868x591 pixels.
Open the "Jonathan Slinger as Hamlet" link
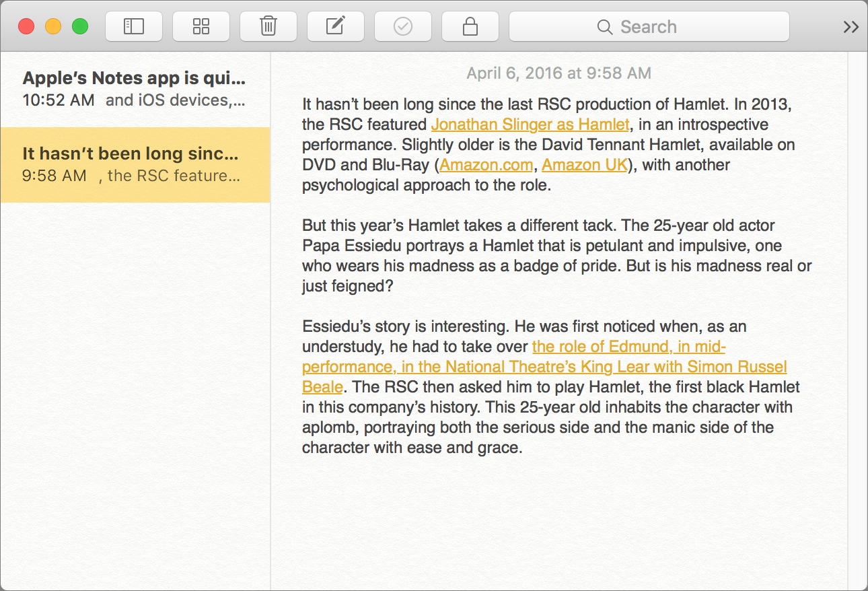click(530, 125)
